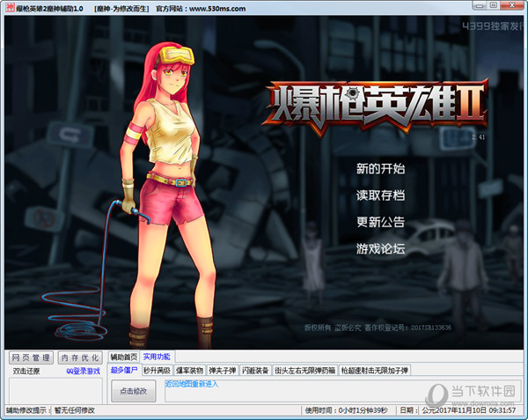Select the 街头左右无限弹药箱 sub-tab
528x420 pixels.
(305, 371)
